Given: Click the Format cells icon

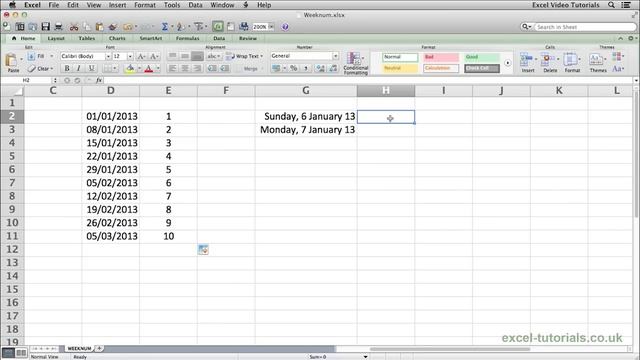Looking at the screenshot, I should 572,62.
